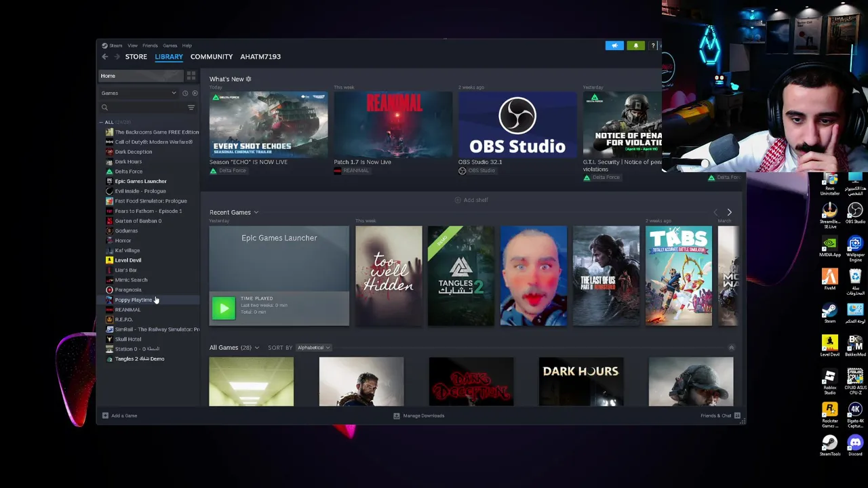Select Too Well Hidden in Recent Games
The image size is (868, 488).
(x=389, y=276)
